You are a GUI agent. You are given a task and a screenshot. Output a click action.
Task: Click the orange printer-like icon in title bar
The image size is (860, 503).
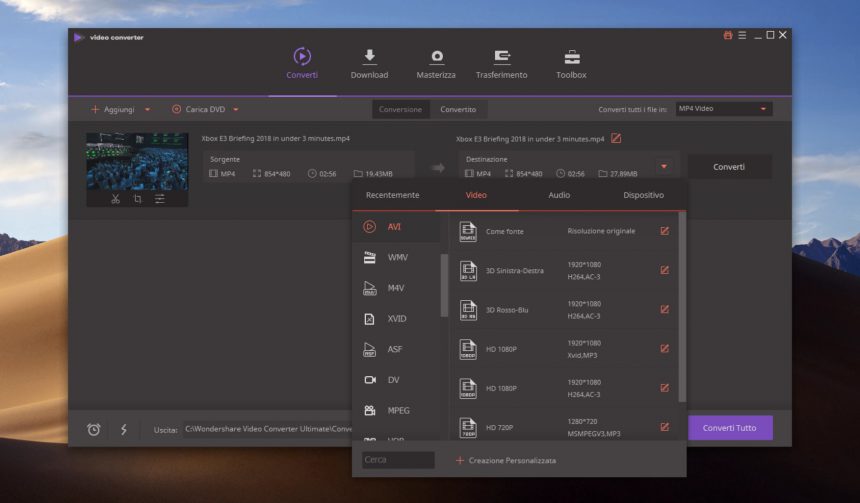pos(728,35)
